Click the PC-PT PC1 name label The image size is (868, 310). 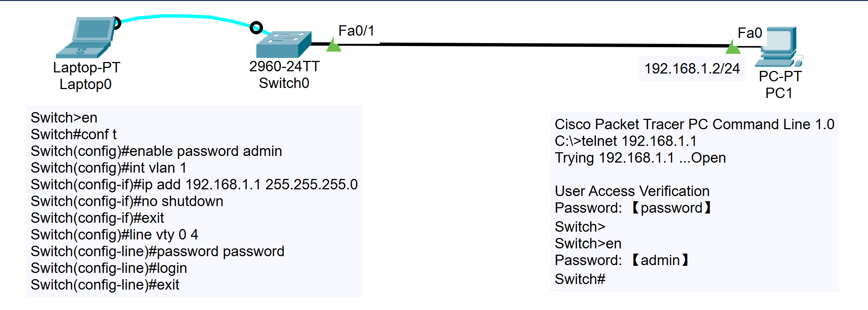tap(780, 85)
